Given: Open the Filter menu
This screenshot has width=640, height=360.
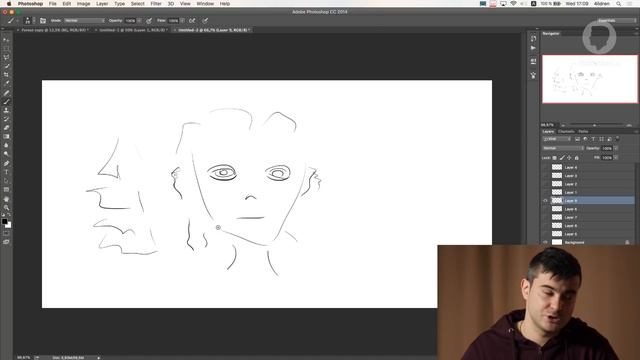Looking at the screenshot, I should (x=156, y=4).
